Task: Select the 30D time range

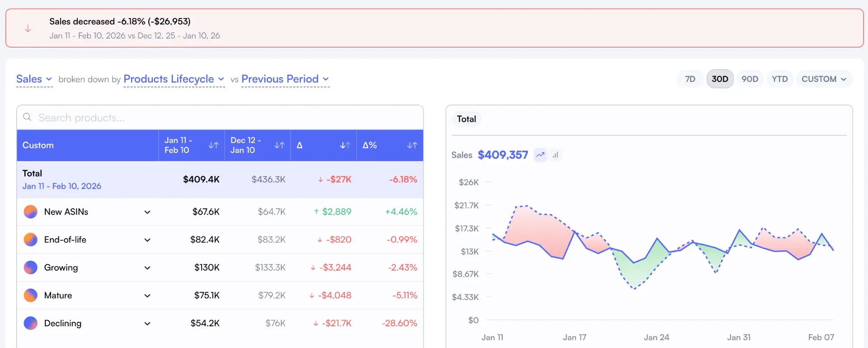Action: click(720, 79)
